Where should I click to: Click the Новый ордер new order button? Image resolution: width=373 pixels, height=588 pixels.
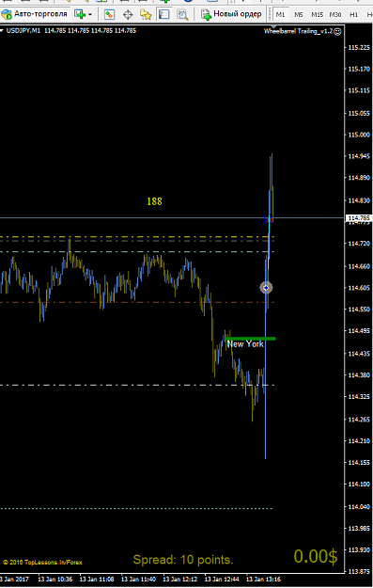pos(231,14)
